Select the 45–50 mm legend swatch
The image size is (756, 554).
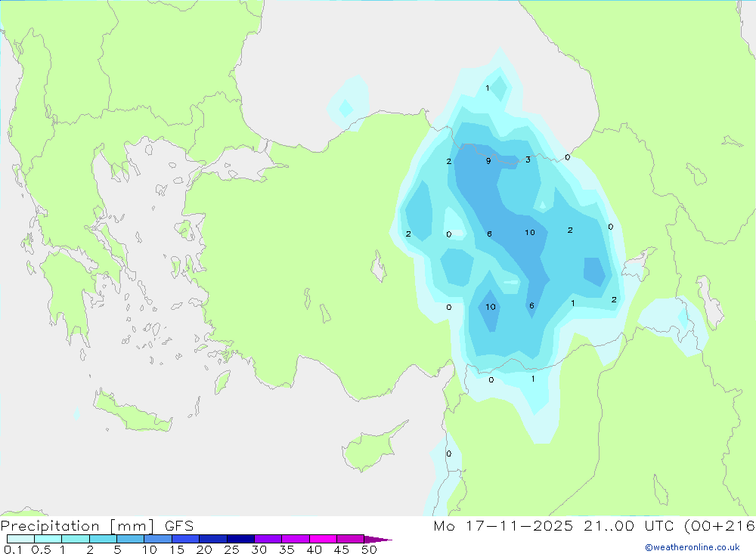click(351, 539)
